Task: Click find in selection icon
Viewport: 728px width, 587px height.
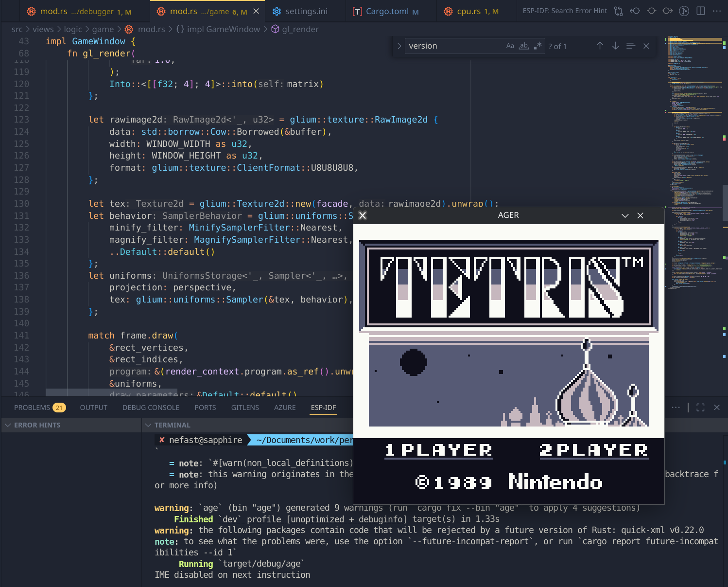Action: click(x=631, y=46)
